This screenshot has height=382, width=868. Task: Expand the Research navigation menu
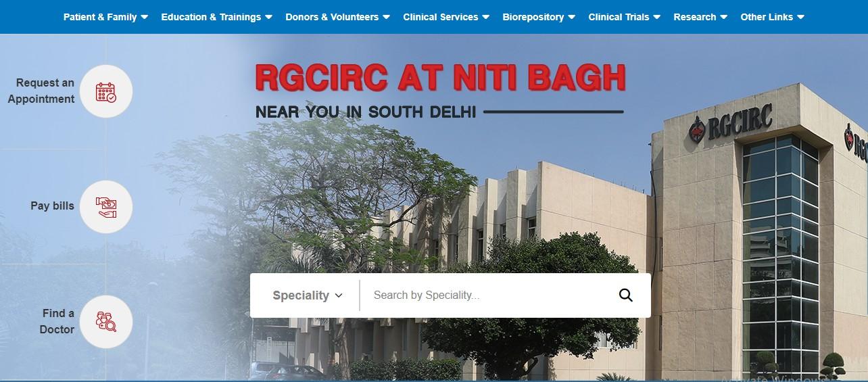coord(700,17)
